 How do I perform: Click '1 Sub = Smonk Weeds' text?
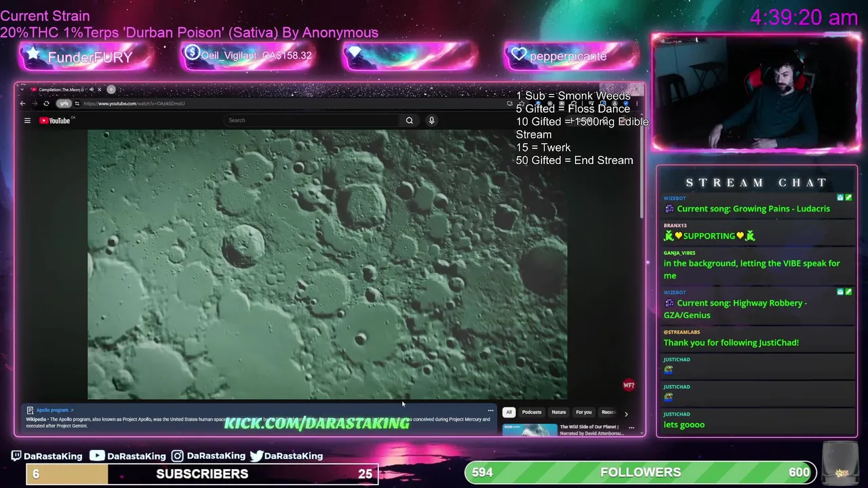pyautogui.click(x=573, y=96)
